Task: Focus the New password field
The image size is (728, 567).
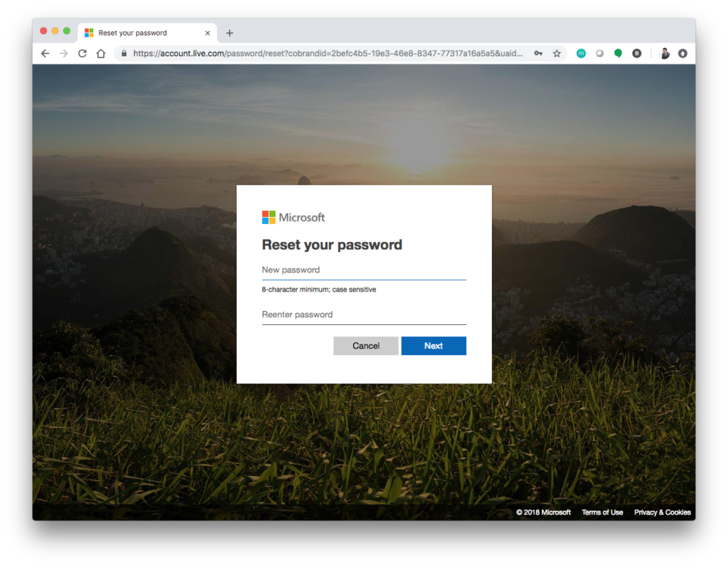Action: (363, 270)
